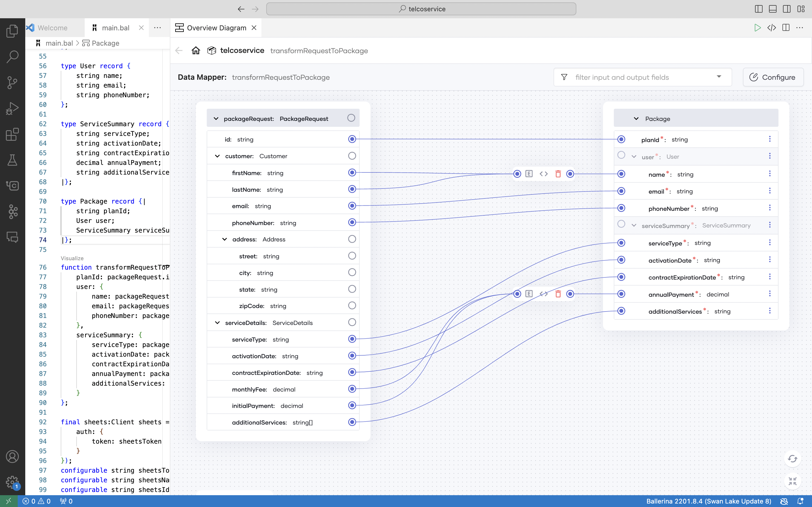Screen dimensions: 812x507
Task: Switch to the main.bal tab
Action: tap(116, 28)
